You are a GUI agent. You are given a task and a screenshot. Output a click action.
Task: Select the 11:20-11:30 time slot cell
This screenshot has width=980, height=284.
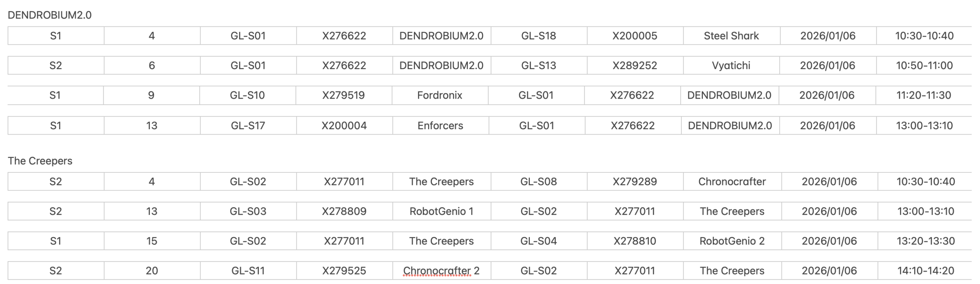click(923, 95)
